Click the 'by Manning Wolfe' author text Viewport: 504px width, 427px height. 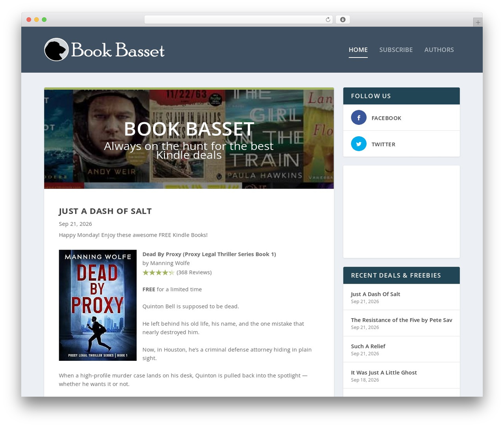(166, 263)
